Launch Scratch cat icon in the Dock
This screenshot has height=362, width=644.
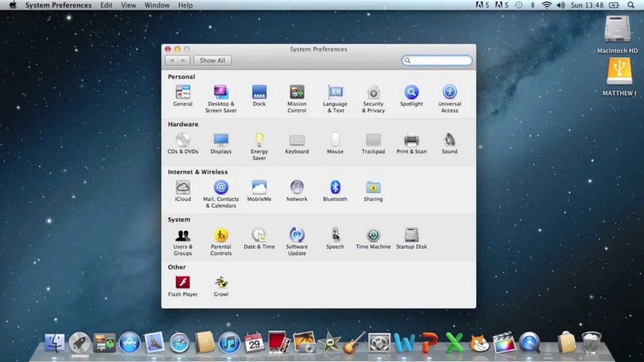479,343
